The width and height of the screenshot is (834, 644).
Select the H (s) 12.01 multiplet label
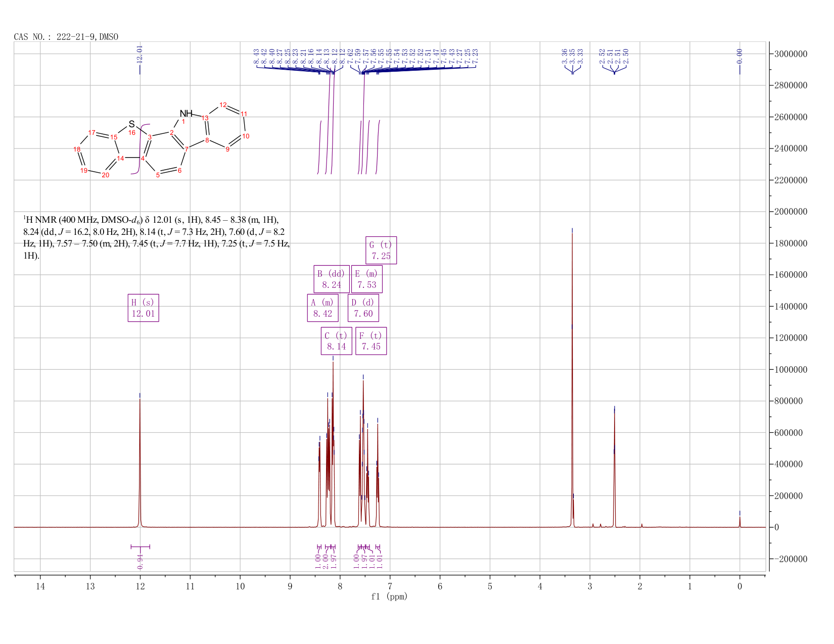tap(143, 308)
